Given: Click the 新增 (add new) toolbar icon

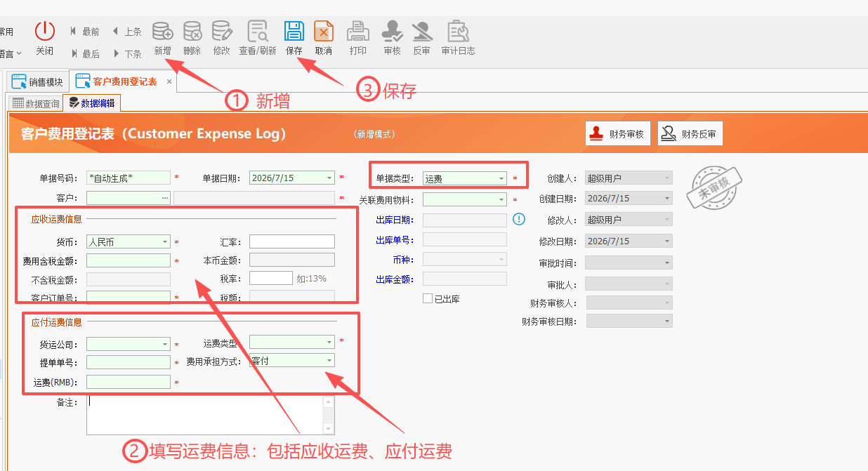Looking at the screenshot, I should pyautogui.click(x=163, y=32).
